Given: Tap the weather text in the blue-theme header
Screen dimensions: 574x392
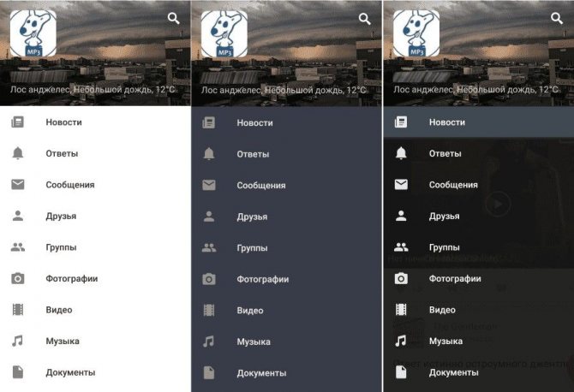Looking at the screenshot, I should (284, 90).
